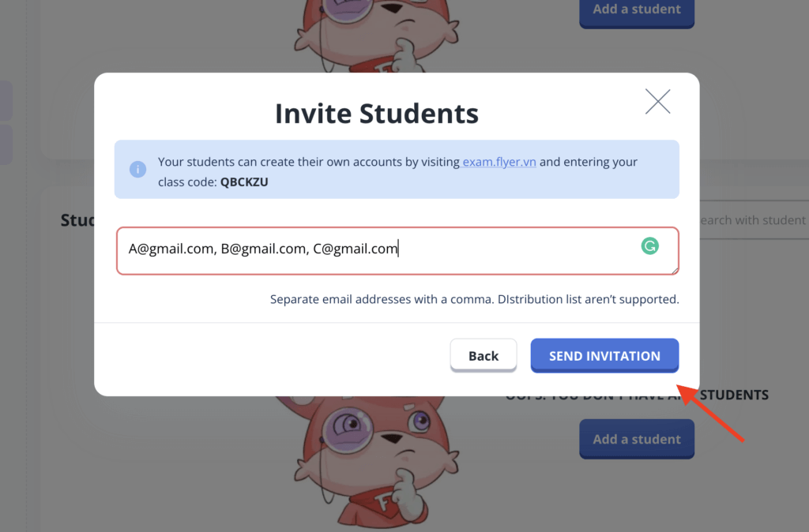This screenshot has width=809, height=532.
Task: Click the resize handle of the email textarea
Action: click(x=674, y=271)
